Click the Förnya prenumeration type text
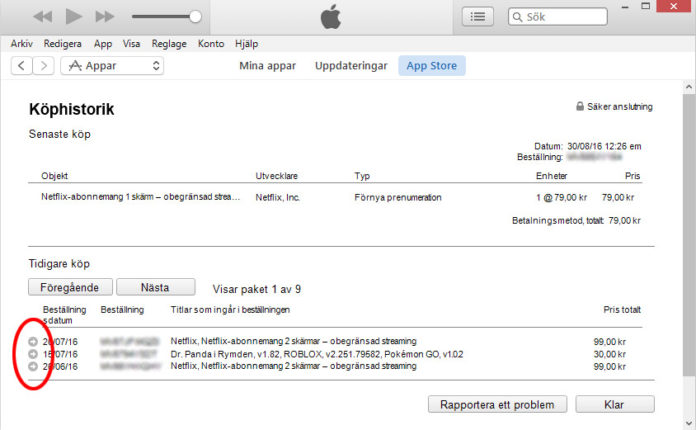 [398, 197]
